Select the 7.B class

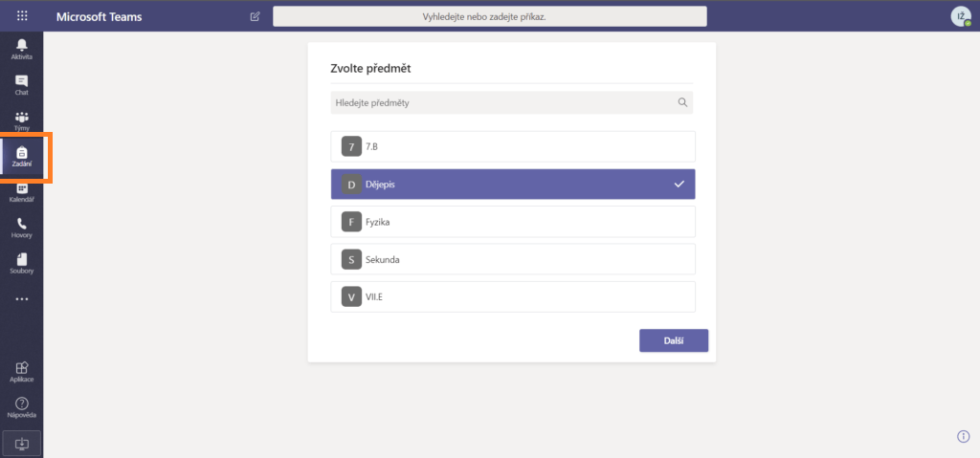[513, 146]
